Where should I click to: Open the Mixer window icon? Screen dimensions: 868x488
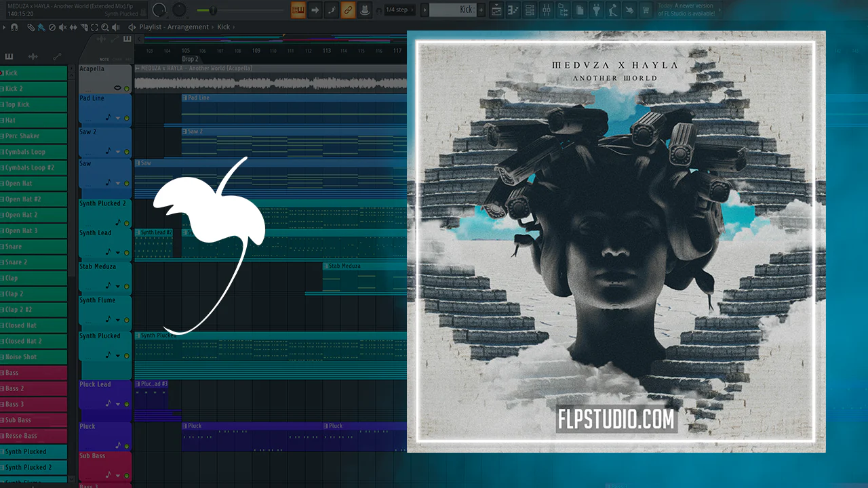click(546, 9)
